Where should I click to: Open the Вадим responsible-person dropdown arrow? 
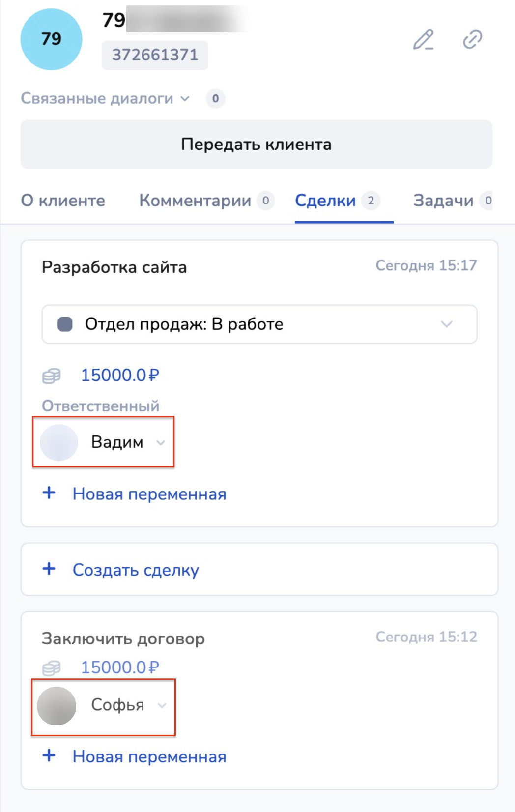click(x=161, y=443)
